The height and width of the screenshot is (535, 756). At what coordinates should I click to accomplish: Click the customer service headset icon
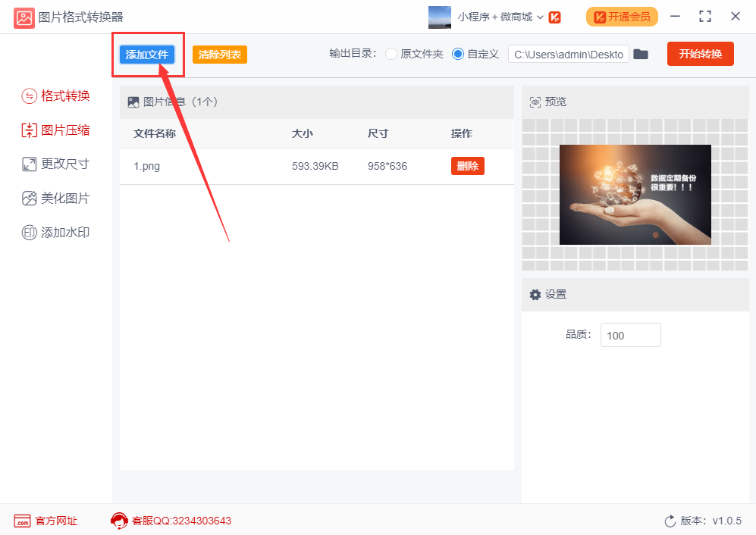coord(119,521)
